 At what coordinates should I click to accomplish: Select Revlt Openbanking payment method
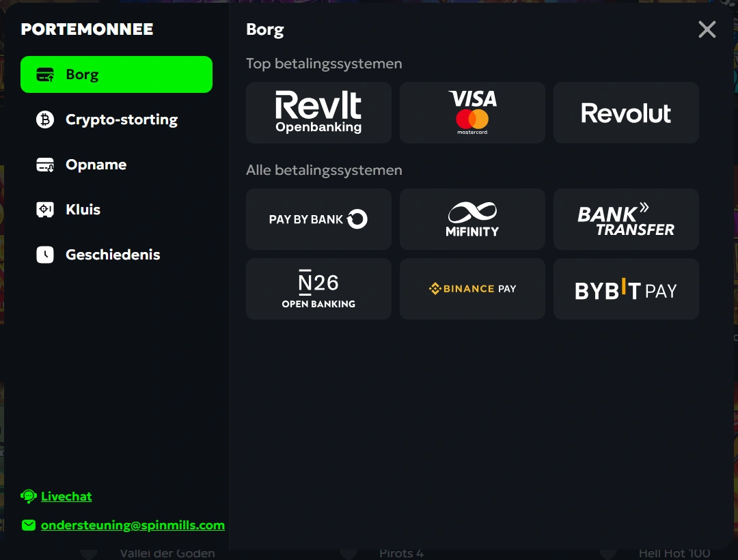pyautogui.click(x=318, y=113)
